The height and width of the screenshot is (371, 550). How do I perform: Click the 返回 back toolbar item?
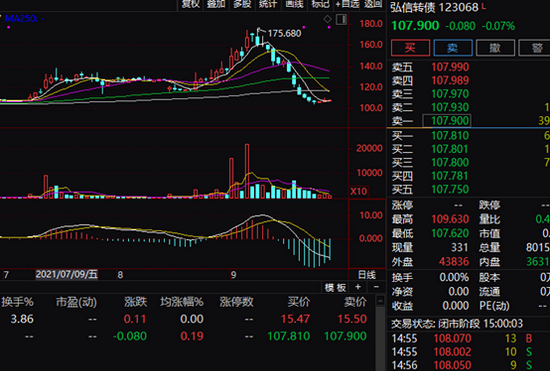(x=373, y=4)
